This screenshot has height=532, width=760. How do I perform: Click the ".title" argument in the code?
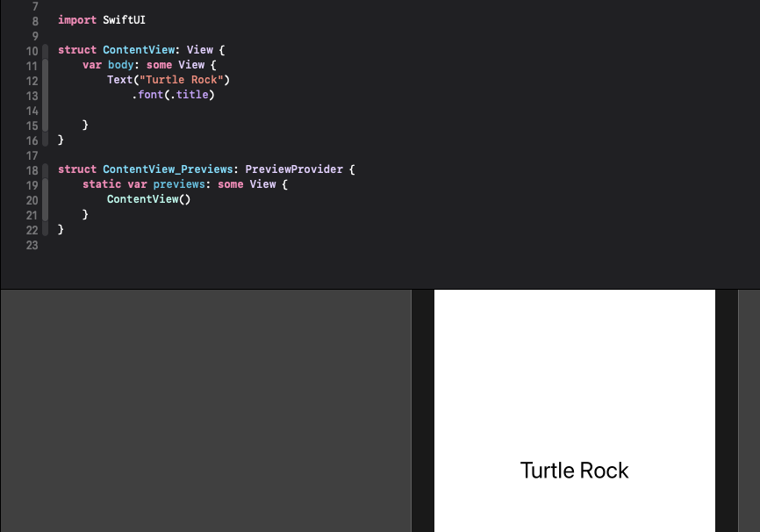point(189,95)
